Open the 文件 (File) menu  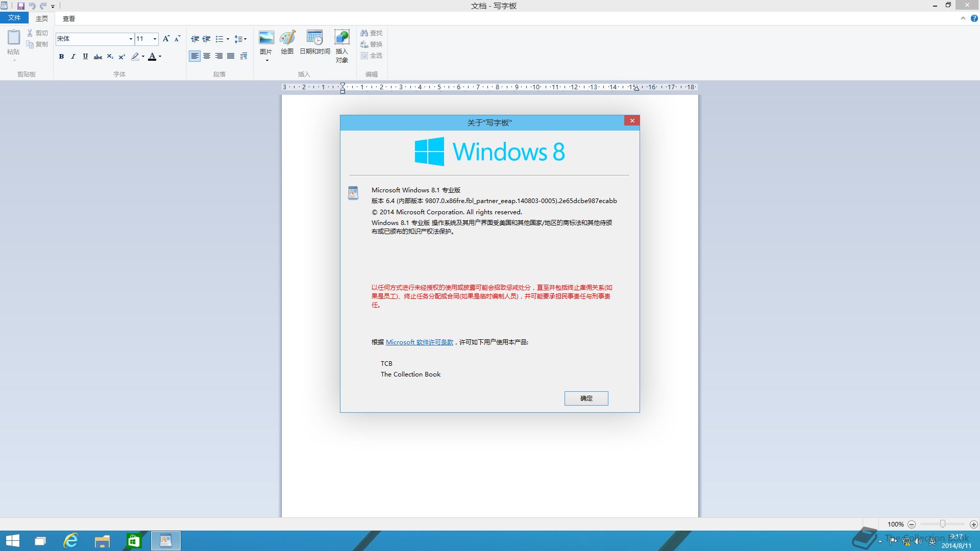click(x=14, y=18)
